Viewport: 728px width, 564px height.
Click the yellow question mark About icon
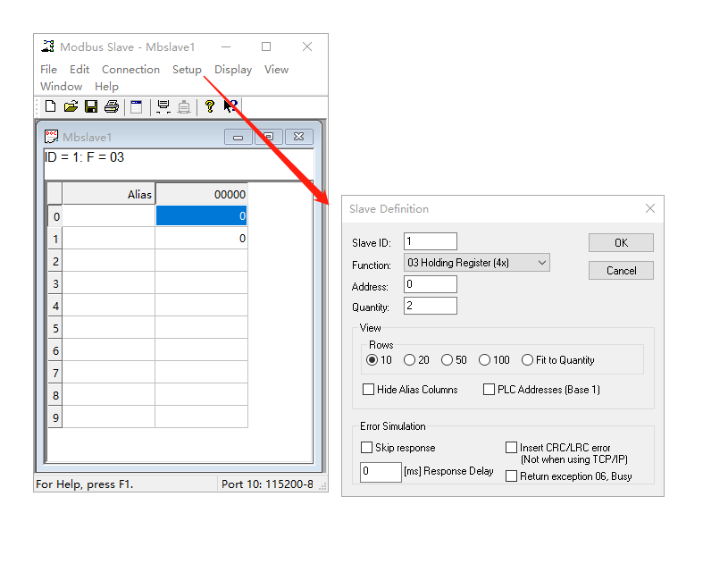point(210,106)
